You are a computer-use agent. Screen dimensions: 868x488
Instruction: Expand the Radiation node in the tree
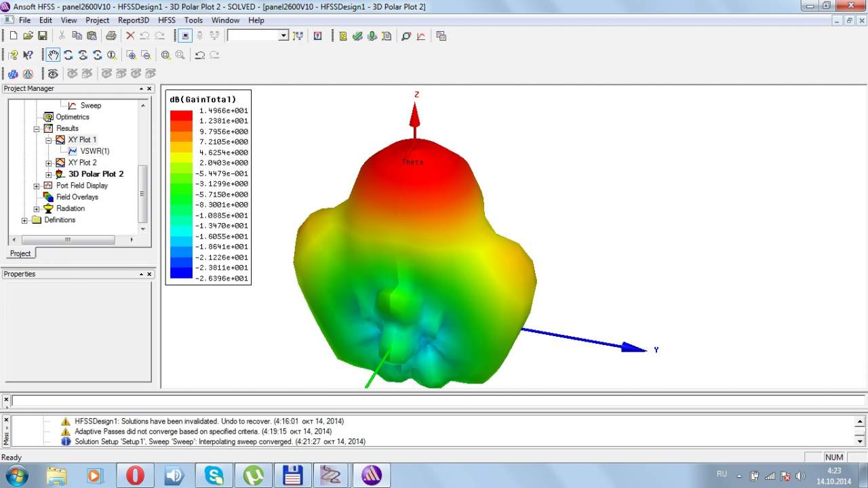pos(37,209)
